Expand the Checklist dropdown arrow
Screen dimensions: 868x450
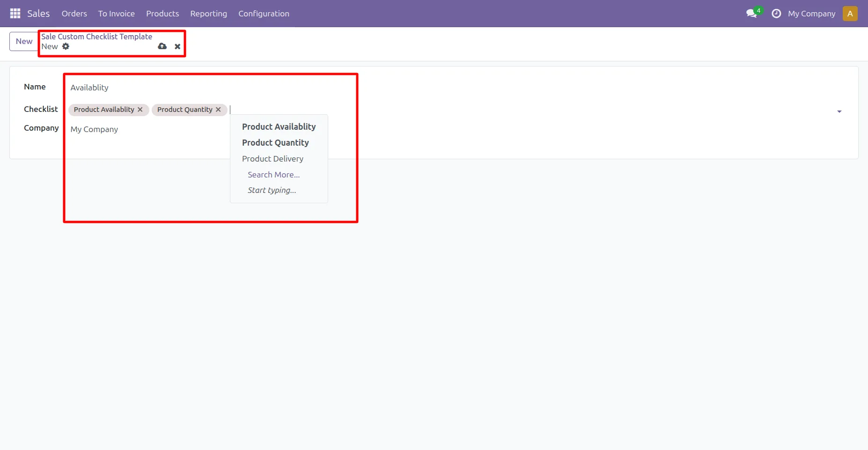point(839,111)
